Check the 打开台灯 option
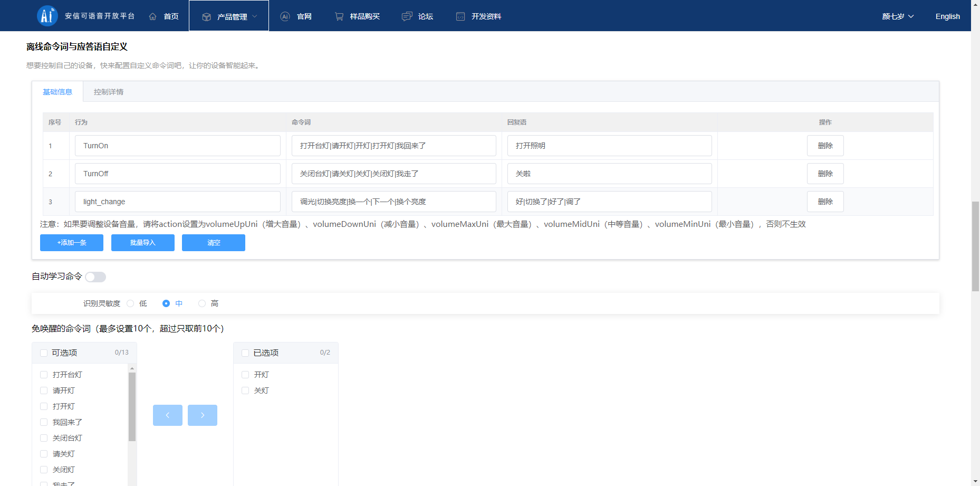The image size is (980, 486). pyautogui.click(x=44, y=375)
